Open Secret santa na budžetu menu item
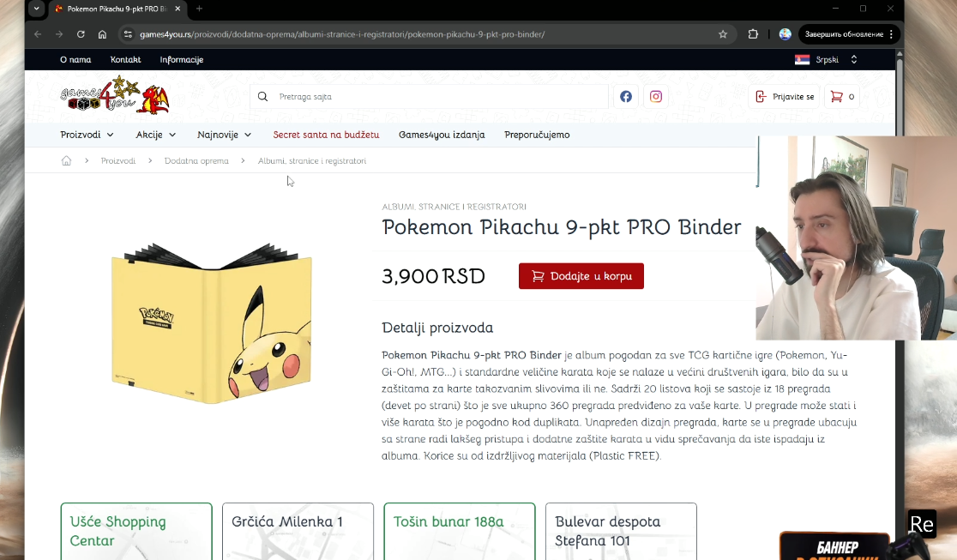 [x=326, y=135]
